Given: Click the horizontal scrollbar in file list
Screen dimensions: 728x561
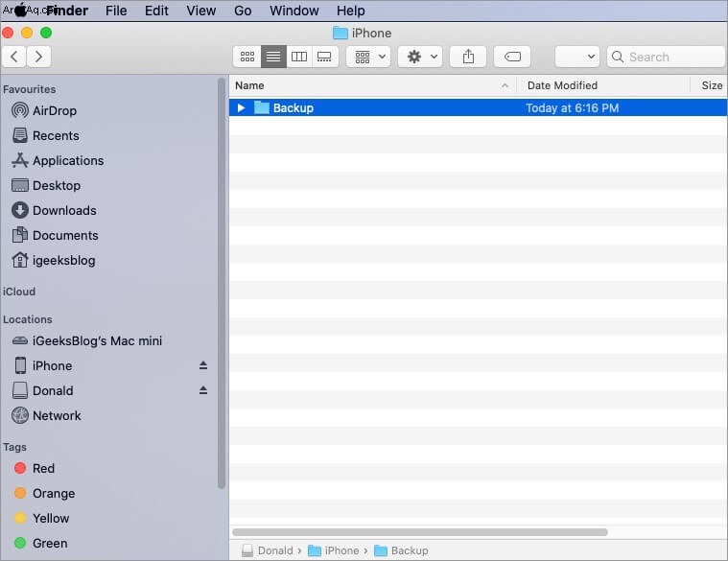Looking at the screenshot, I should tap(420, 532).
